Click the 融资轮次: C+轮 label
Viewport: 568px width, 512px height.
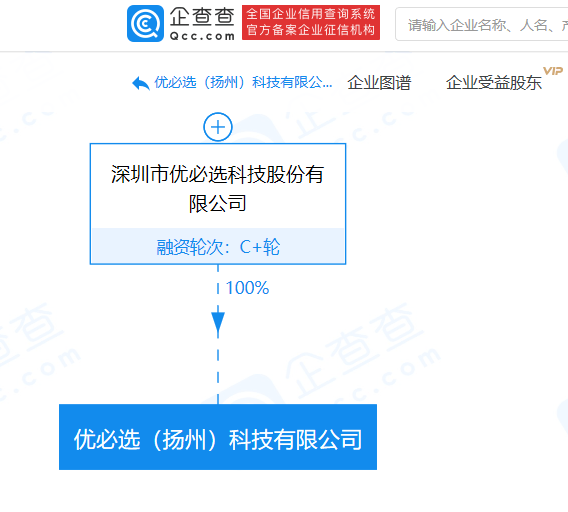(x=218, y=247)
